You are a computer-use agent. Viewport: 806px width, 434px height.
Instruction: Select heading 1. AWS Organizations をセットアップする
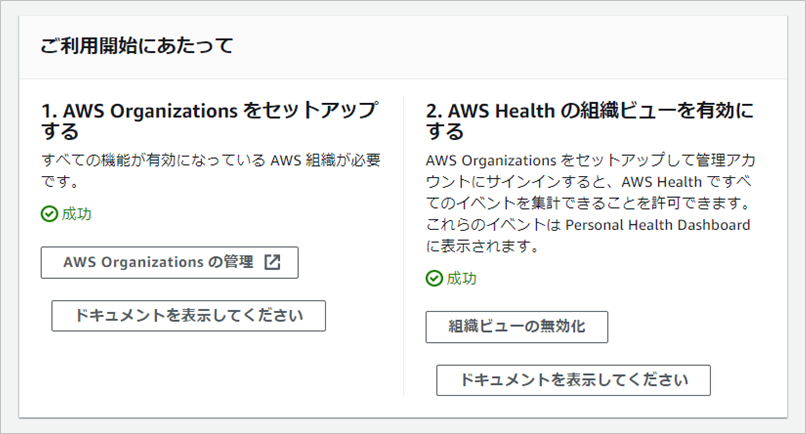(x=210, y=120)
